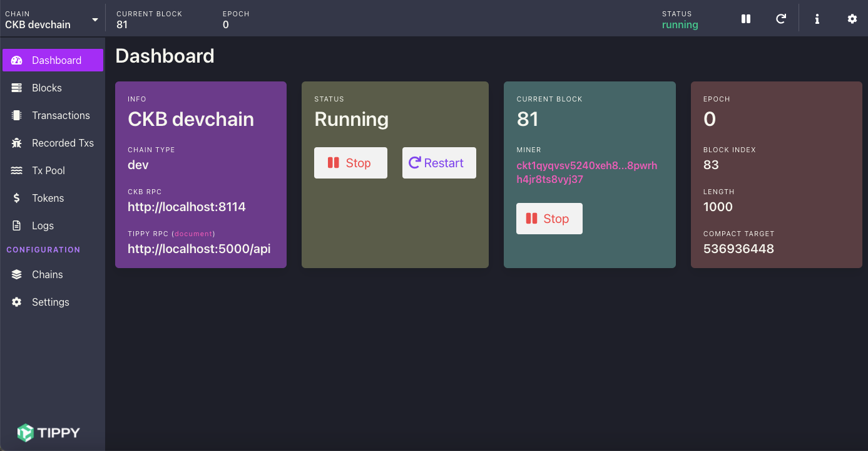868x451 pixels.
Task: Open Chains under Configuration
Action: click(53, 274)
